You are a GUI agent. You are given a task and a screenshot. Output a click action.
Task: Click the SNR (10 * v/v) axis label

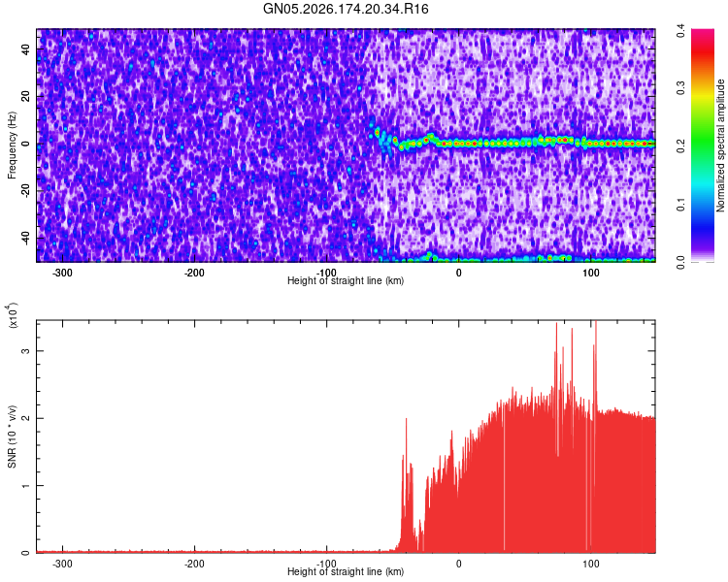pos(12,436)
